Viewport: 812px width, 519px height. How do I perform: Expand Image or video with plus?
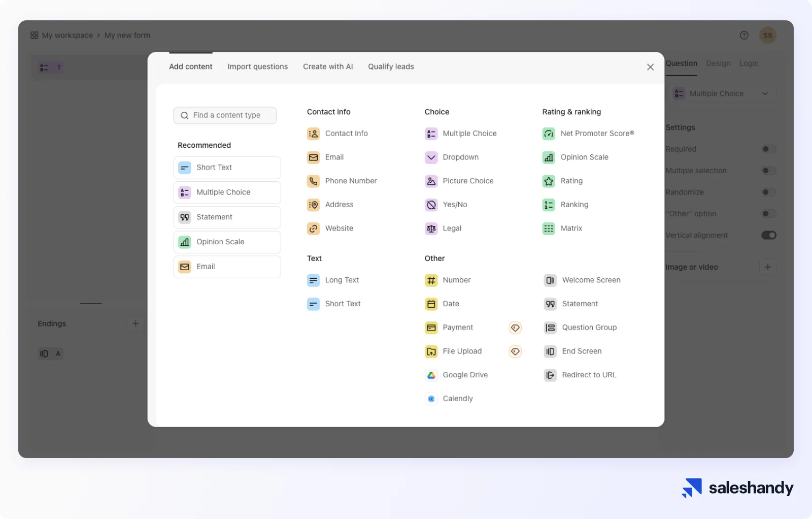pos(767,267)
